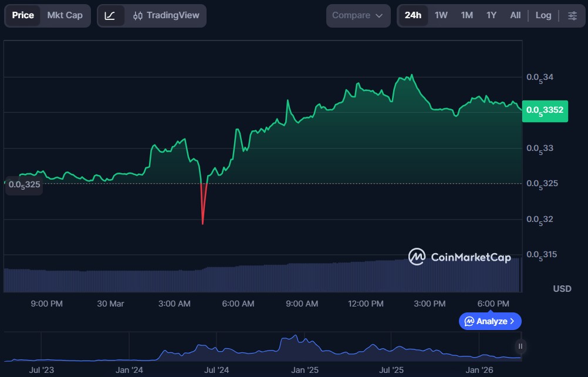Click the pause handle on range slider
This screenshot has height=377, width=588.
click(x=520, y=346)
